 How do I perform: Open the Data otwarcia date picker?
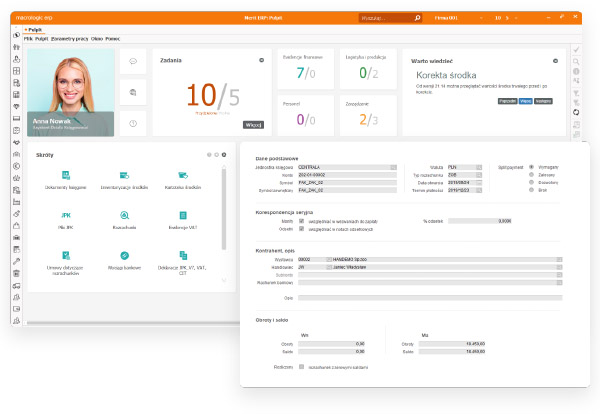(479, 183)
